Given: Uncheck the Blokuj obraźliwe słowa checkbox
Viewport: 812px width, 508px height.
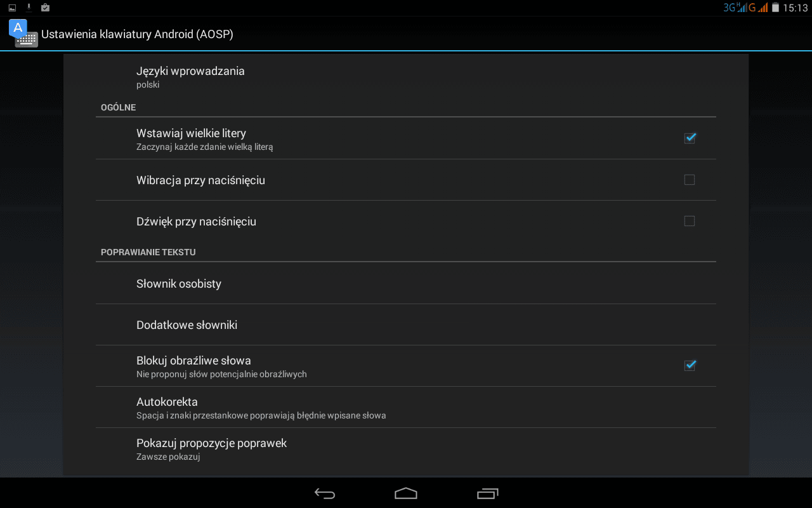Looking at the screenshot, I should [x=690, y=366].
